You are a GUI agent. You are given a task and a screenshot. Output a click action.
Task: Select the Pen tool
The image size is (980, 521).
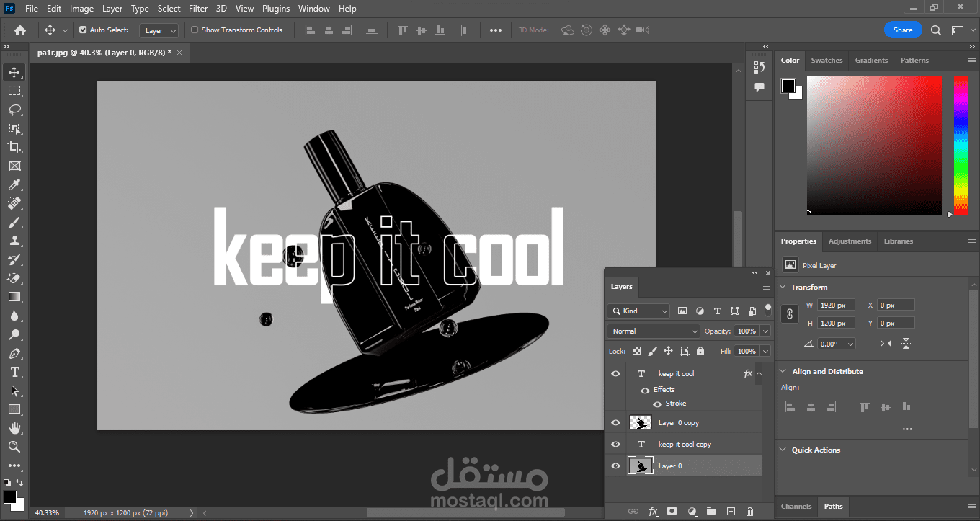(14, 353)
